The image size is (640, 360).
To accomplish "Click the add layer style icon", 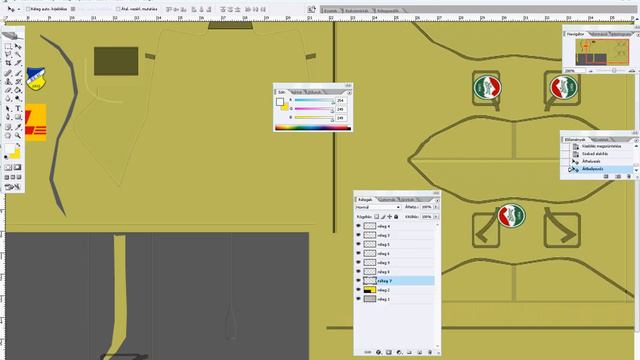I will [378, 352].
